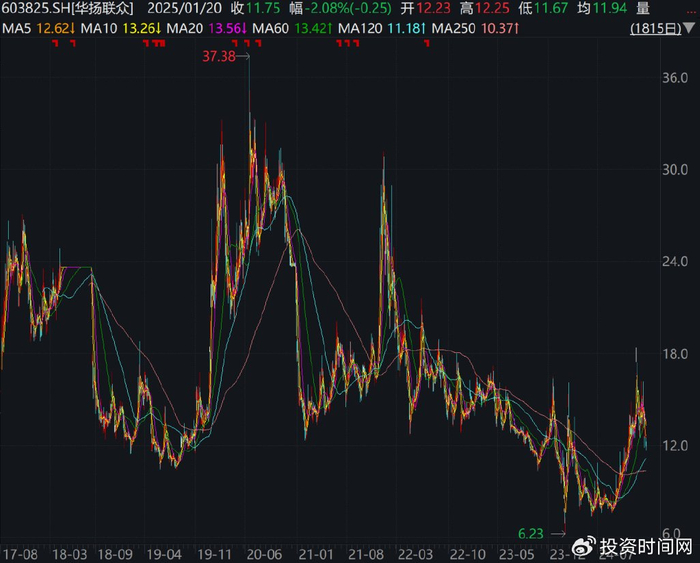Image resolution: width=700 pixels, height=563 pixels.
Task: Click the change percentage -2.08%(-0.25)
Action: [x=349, y=8]
